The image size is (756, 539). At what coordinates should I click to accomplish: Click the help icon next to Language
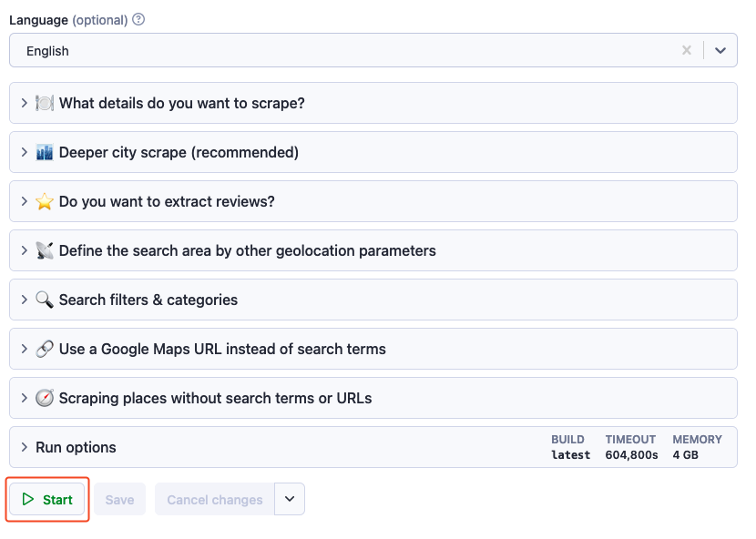click(x=138, y=19)
